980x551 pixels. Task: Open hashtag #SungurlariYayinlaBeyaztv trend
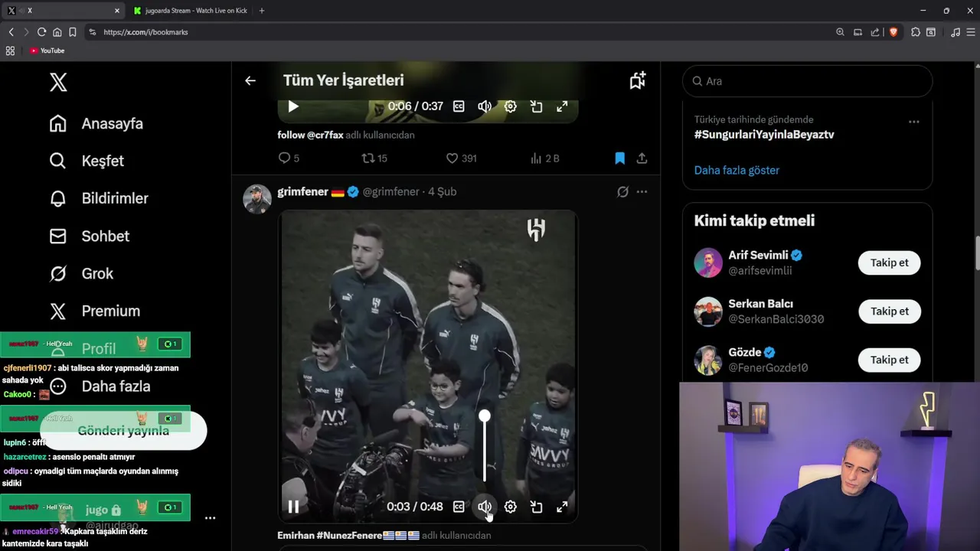764,135
